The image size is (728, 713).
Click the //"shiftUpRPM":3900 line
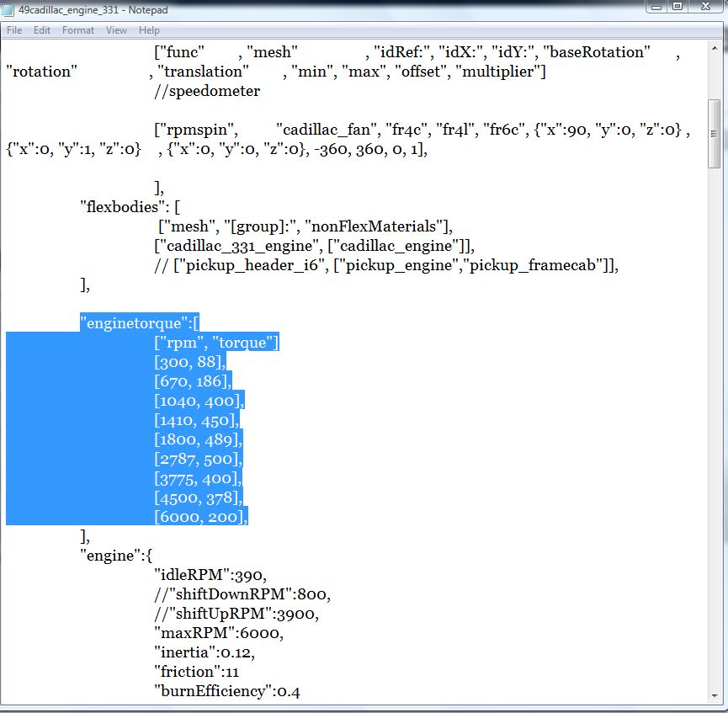[236, 614]
